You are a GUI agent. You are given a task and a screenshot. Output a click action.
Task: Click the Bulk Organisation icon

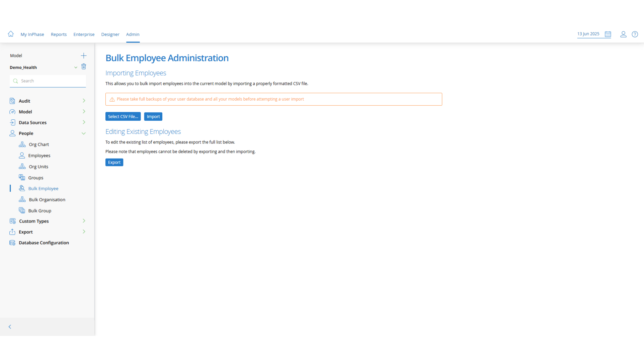(x=22, y=199)
